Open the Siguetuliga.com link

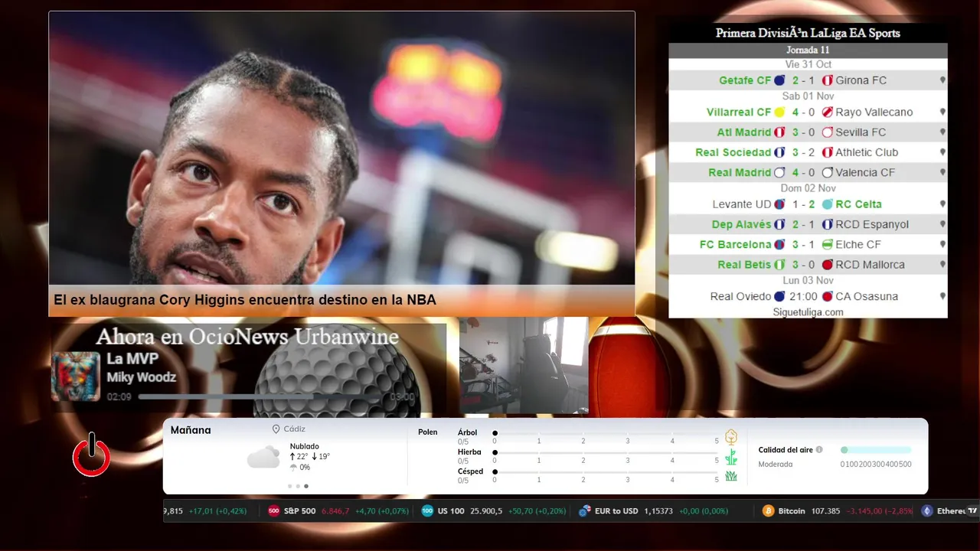click(x=808, y=312)
